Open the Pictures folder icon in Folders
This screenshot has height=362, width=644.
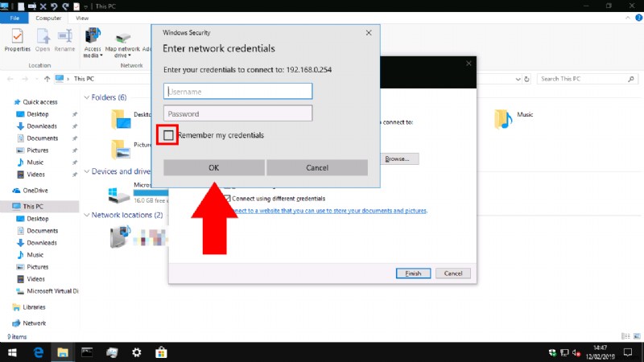121,150
